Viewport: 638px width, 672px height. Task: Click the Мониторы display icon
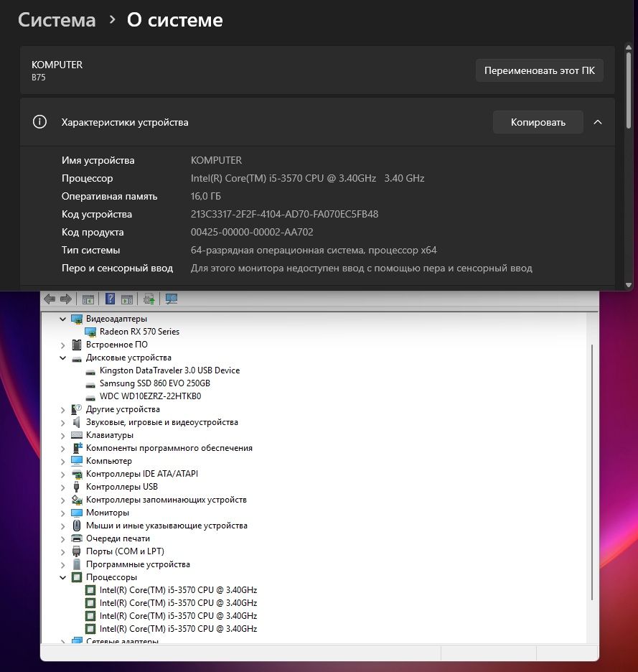[77, 513]
